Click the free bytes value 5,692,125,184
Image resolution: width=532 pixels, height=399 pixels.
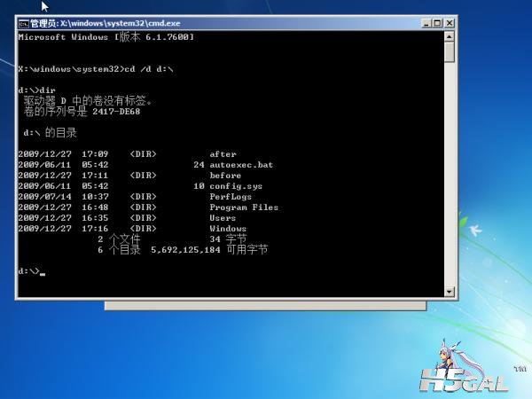click(x=185, y=250)
